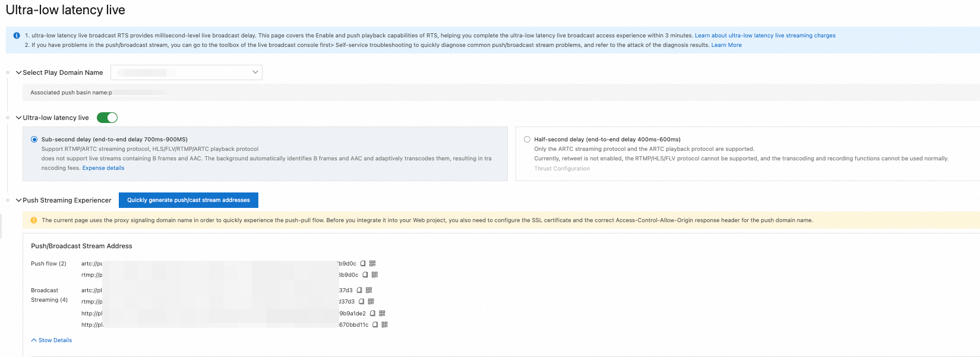
Task: Click Stow Details to collapse addresses
Action: click(x=52, y=340)
